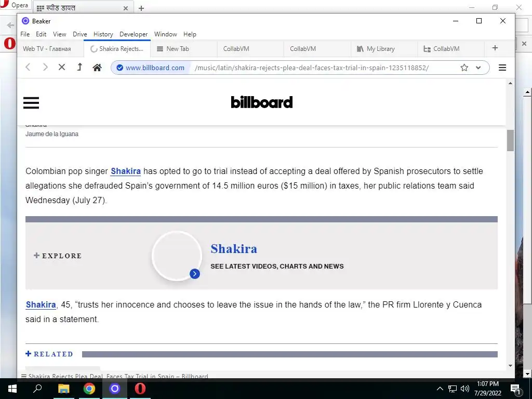This screenshot has height=399, width=532.
Task: Go back using the left arrow in Beaker
Action: tap(28, 67)
